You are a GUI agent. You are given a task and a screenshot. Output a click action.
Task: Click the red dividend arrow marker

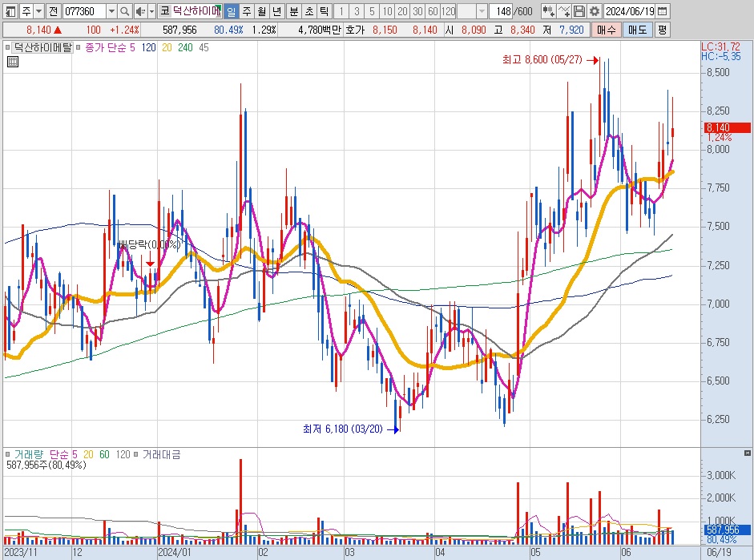[x=150, y=263]
